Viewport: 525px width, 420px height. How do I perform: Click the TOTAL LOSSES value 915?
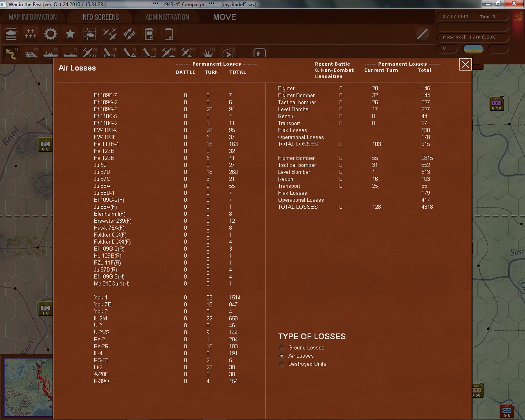point(426,144)
